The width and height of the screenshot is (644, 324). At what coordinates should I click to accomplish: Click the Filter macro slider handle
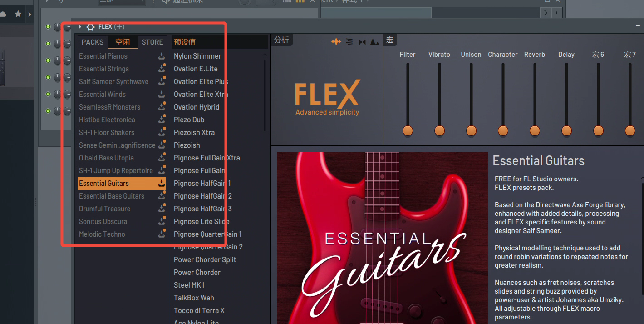[408, 131]
